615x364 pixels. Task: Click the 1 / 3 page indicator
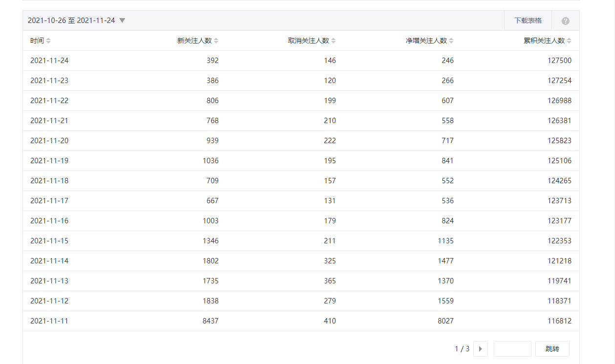click(462, 349)
